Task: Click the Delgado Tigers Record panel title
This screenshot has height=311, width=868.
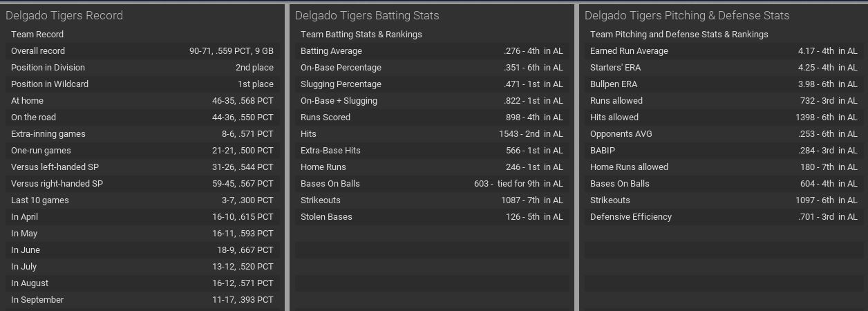Action: pos(64,15)
